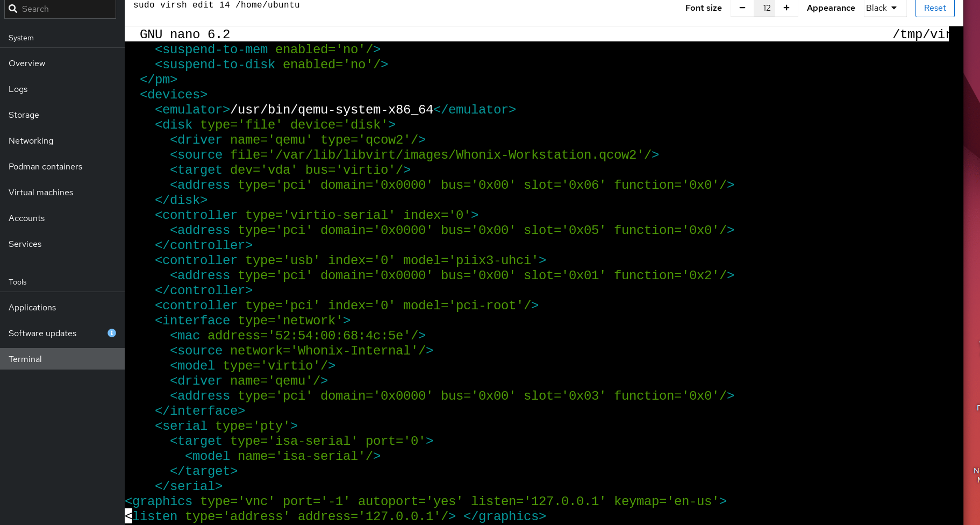Viewport: 980px width, 525px height.
Task: Open Software updates page
Action: 42,334
